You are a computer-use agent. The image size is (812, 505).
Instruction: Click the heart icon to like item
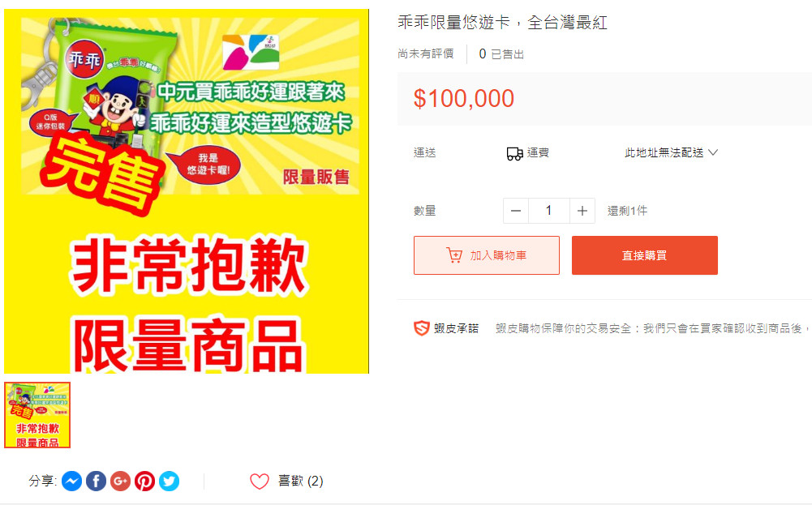pyautogui.click(x=260, y=481)
